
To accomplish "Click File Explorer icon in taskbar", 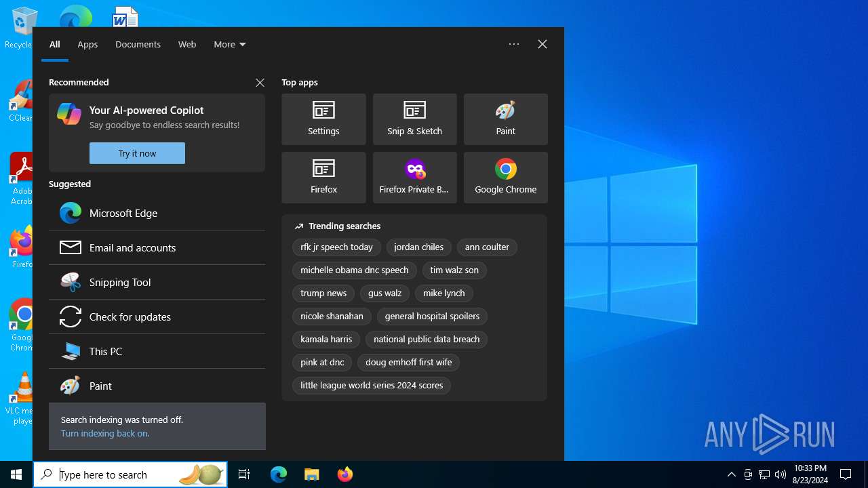I will tap(311, 474).
